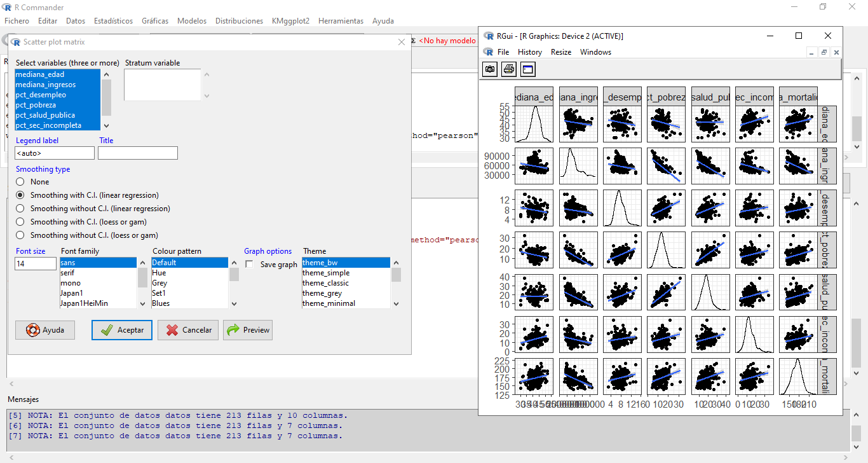868x463 pixels.
Task: Select theme_minimal from Theme list
Action: coord(329,303)
